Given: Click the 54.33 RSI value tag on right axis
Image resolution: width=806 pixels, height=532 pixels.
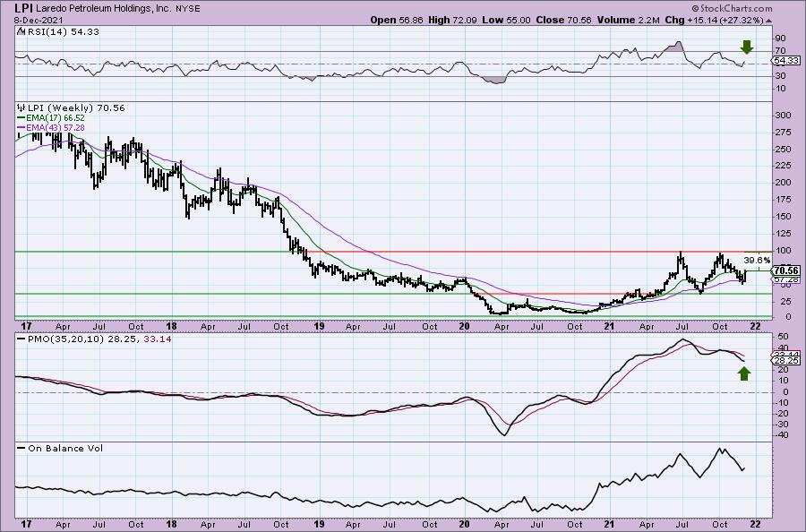Looking at the screenshot, I should coord(786,61).
